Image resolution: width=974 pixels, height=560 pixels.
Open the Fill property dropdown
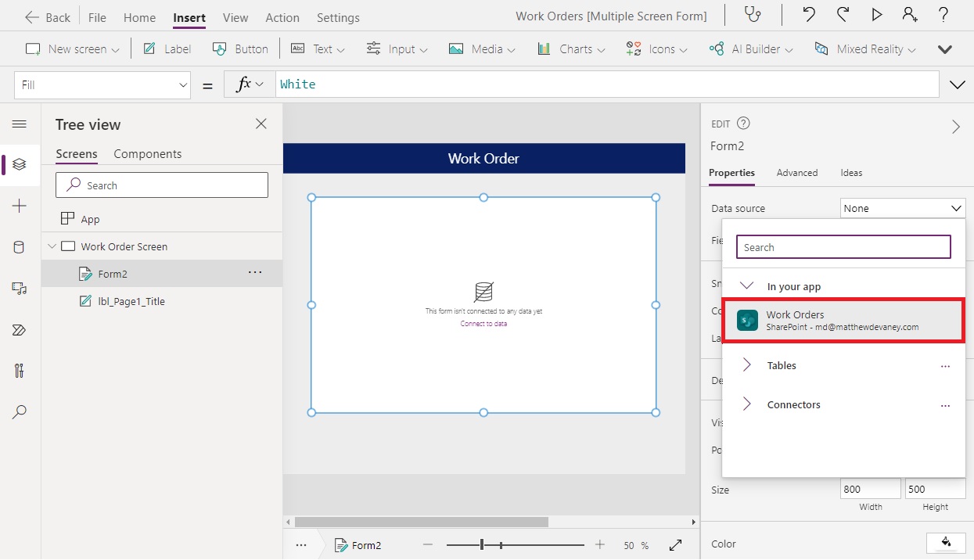[102, 84]
